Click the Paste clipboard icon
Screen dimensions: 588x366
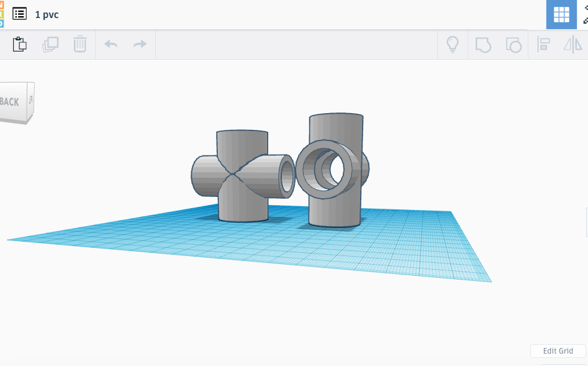[x=20, y=45]
